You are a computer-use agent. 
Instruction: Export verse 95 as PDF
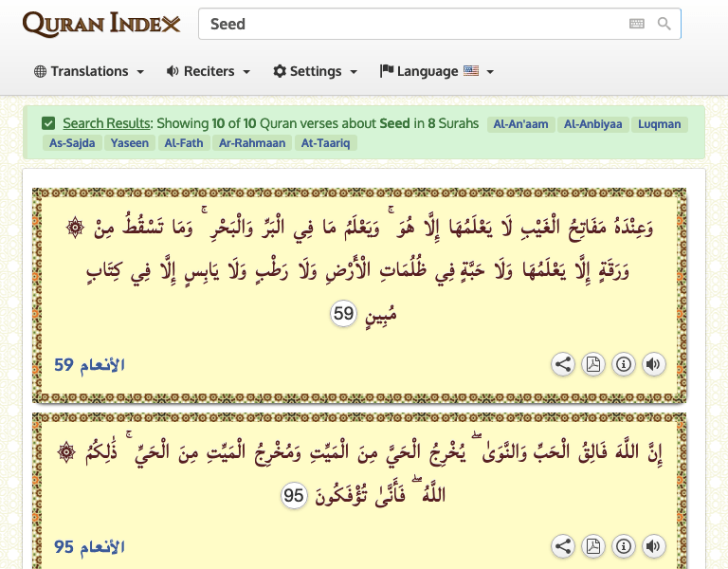tap(593, 546)
